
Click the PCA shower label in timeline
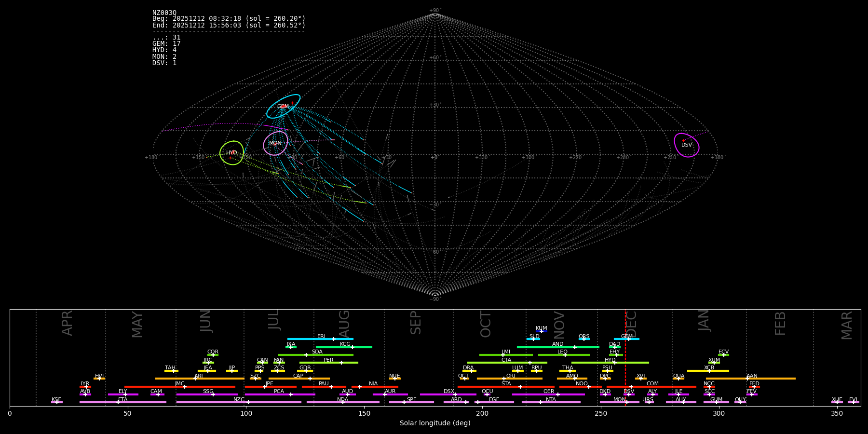click(279, 392)
